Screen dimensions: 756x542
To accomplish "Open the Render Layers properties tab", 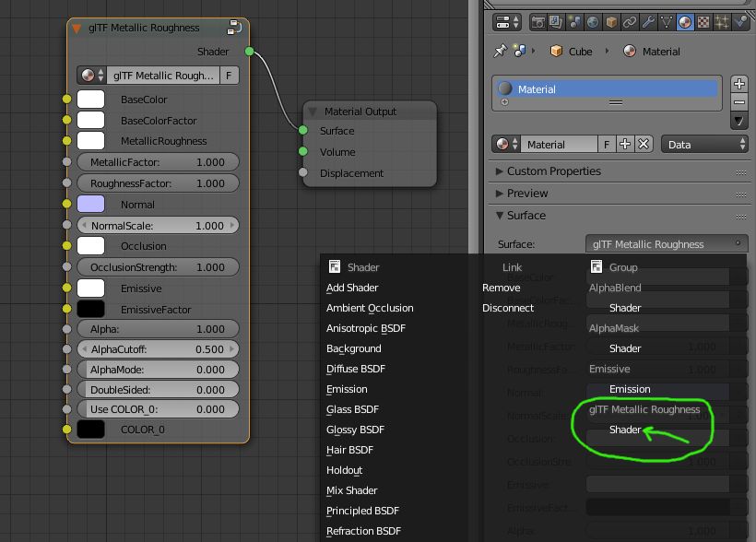I will [556, 22].
